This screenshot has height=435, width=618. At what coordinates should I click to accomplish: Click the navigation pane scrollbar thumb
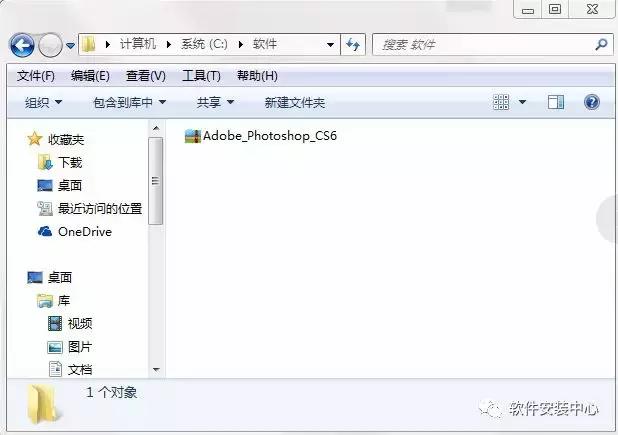pyautogui.click(x=156, y=181)
